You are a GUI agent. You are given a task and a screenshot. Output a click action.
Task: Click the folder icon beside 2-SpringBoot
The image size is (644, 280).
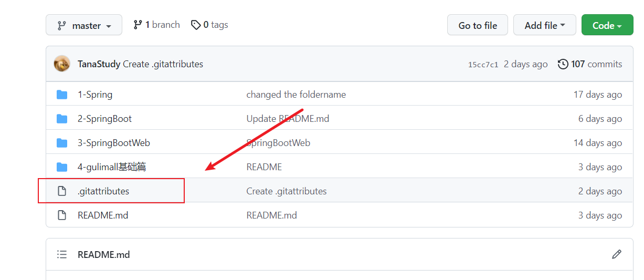62,119
